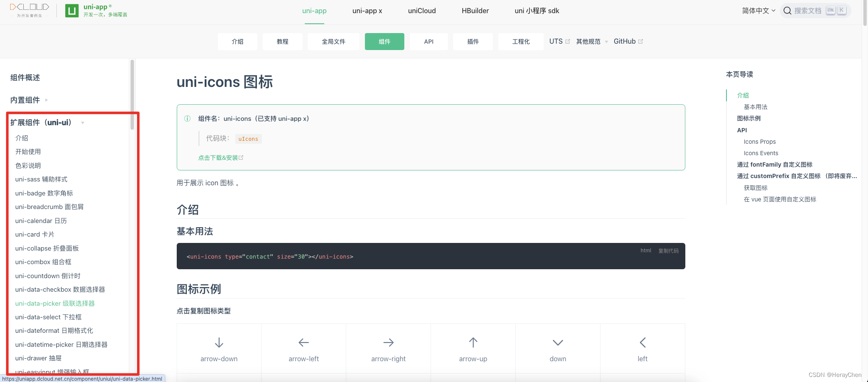This screenshot has height=382, width=868.
Task: Click 复制代码 on the code block
Action: pyautogui.click(x=668, y=251)
